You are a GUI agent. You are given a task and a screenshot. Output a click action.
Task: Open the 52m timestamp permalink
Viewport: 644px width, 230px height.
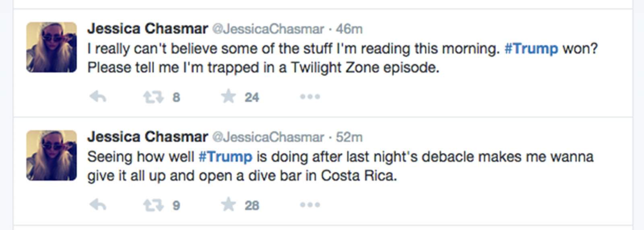pyautogui.click(x=349, y=137)
